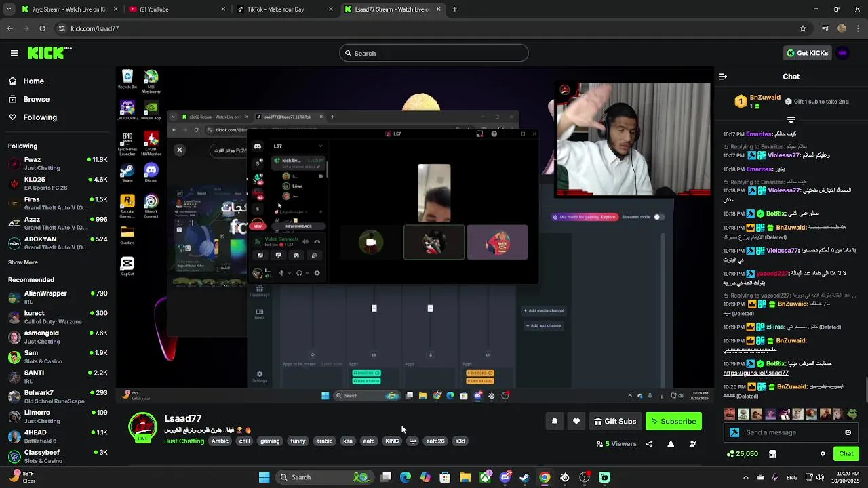Open chat settings gear

click(823, 453)
